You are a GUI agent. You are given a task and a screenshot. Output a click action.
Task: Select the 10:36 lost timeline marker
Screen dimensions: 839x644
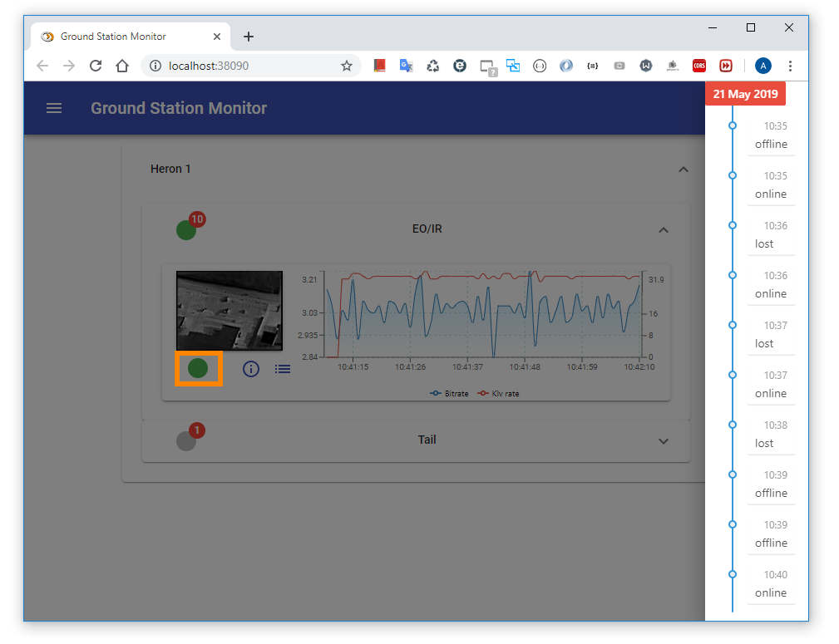[x=733, y=225]
